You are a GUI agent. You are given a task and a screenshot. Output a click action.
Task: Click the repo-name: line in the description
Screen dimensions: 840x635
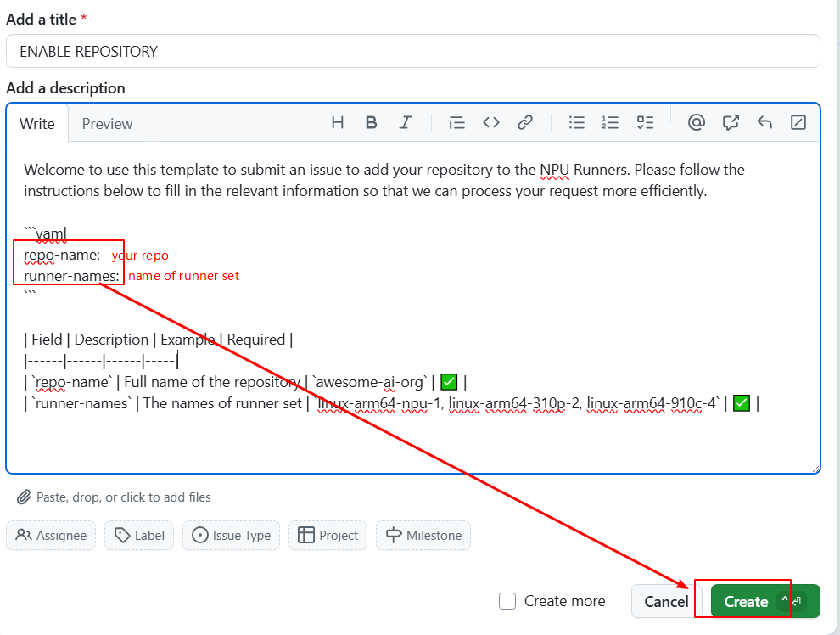pos(62,255)
